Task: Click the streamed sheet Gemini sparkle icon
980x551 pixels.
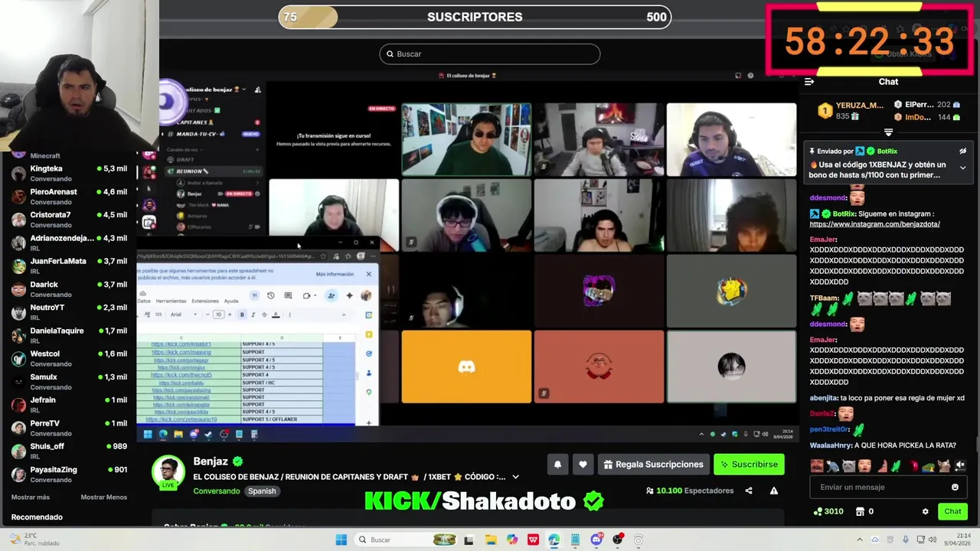Action: pyautogui.click(x=349, y=295)
